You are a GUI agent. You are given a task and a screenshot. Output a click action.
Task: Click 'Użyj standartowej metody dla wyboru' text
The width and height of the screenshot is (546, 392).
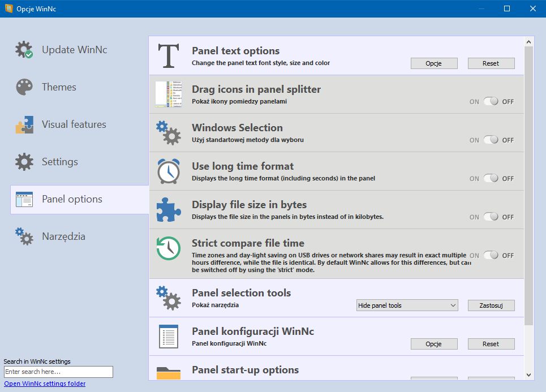click(248, 140)
